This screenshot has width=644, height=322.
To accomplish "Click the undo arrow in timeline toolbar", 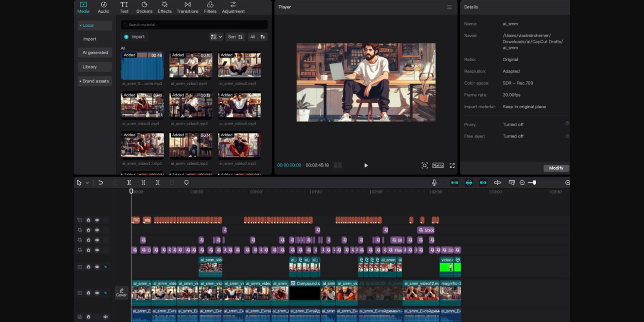I will point(100,183).
